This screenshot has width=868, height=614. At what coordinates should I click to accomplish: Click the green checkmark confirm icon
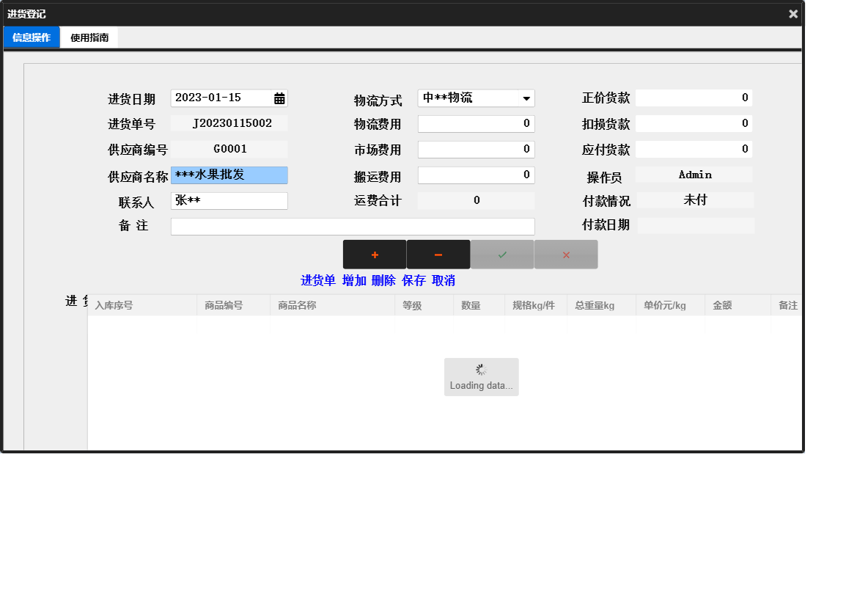(501, 254)
